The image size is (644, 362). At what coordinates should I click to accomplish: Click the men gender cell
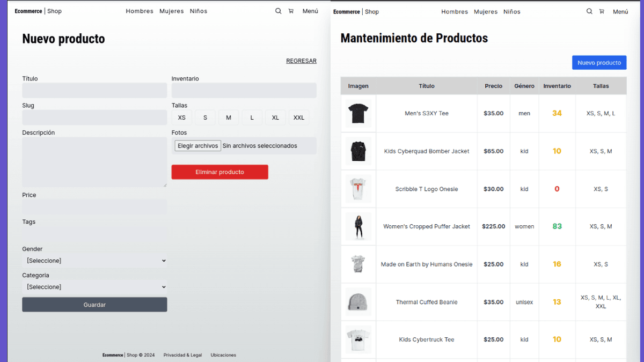(524, 114)
